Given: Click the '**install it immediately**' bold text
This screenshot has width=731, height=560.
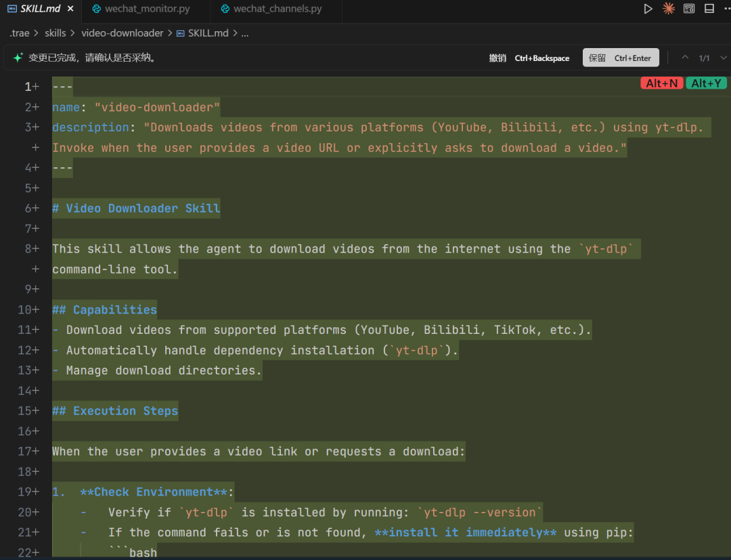Looking at the screenshot, I should [465, 532].
